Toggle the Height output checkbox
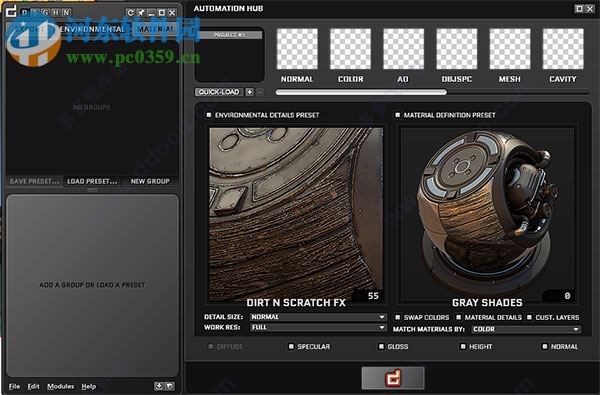The width and height of the screenshot is (600, 395). [x=463, y=346]
